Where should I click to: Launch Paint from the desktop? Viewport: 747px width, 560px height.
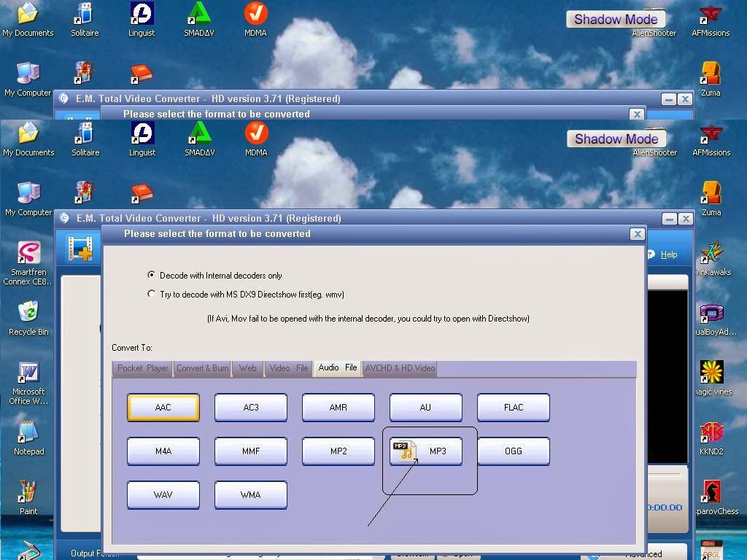28,497
